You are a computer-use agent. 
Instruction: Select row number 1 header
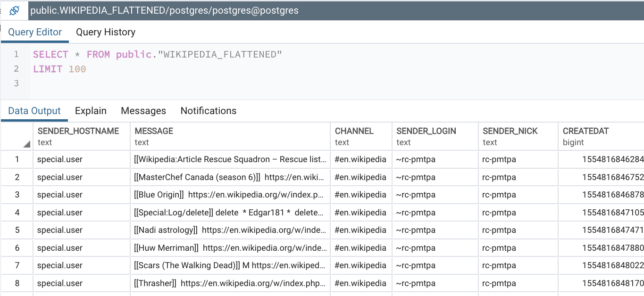point(17,159)
